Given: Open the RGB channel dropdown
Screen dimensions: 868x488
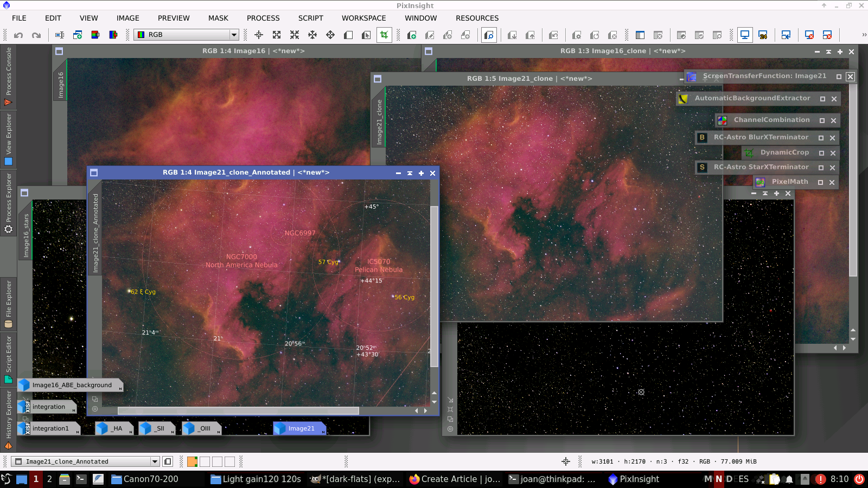Looking at the screenshot, I should click(234, 35).
